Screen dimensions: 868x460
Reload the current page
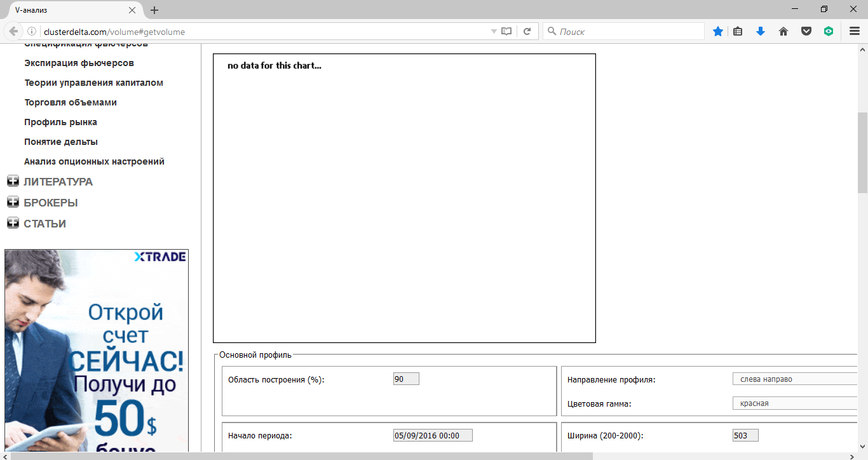[527, 31]
